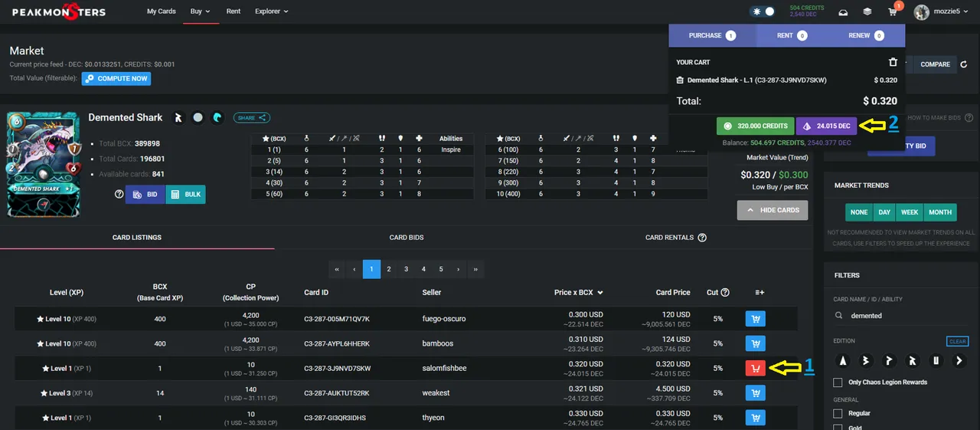The width and height of the screenshot is (980, 430).
Task: Open the How to Make Bids help icon
Action: [969, 117]
